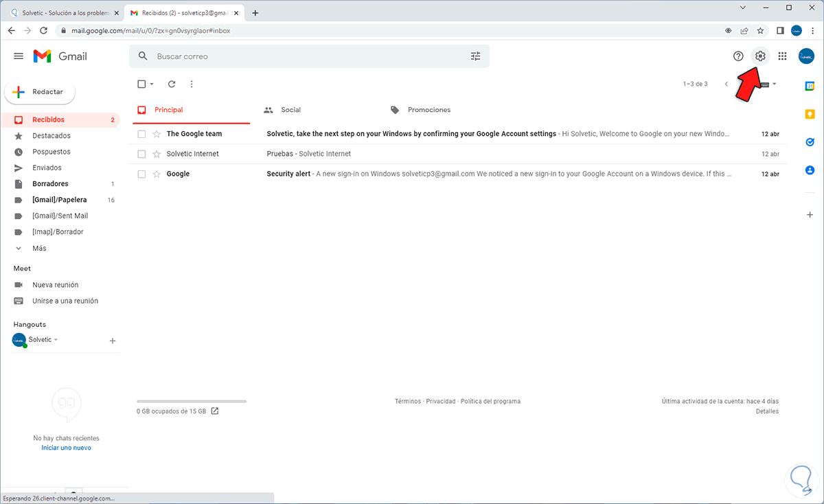This screenshot has height=504, width=824.
Task: Go back in browser
Action: tap(12, 31)
